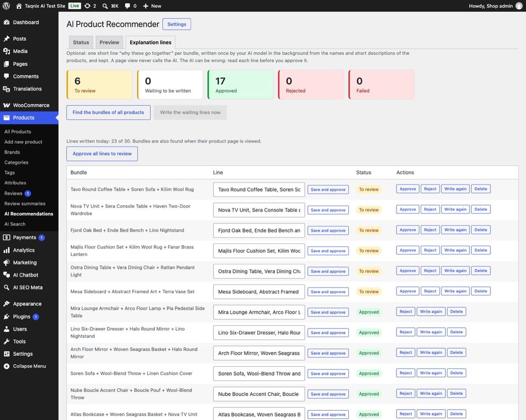Delete the Majlis Floor Cushion Set bundle line
526x420 pixels.
pos(480,250)
